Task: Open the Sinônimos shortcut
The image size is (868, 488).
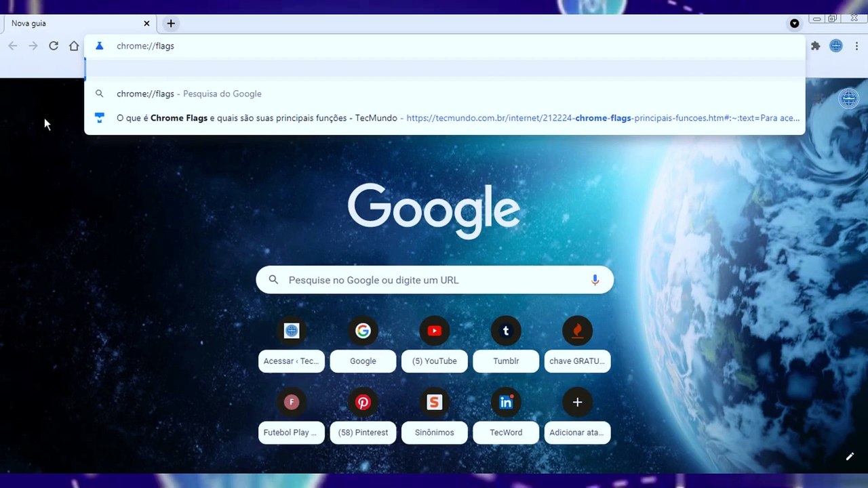Action: [x=435, y=415]
